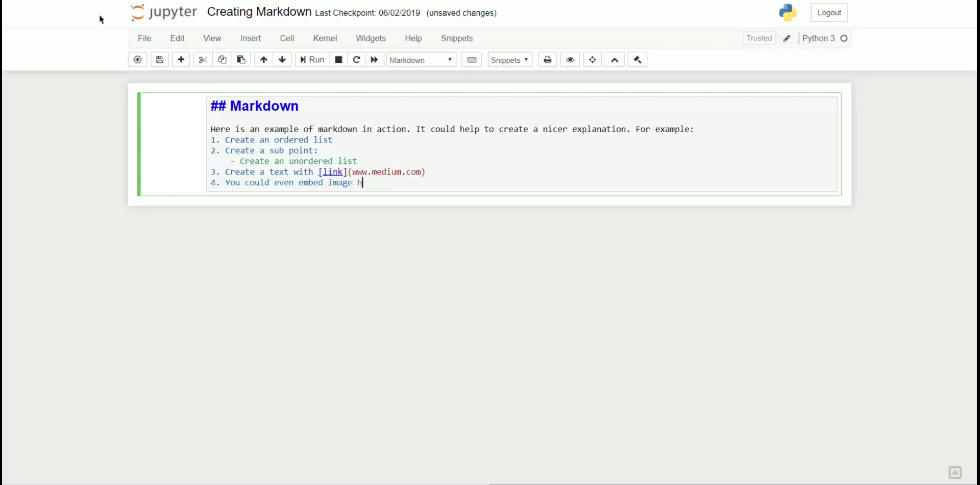
Task: Move the selected cell up
Action: click(263, 59)
